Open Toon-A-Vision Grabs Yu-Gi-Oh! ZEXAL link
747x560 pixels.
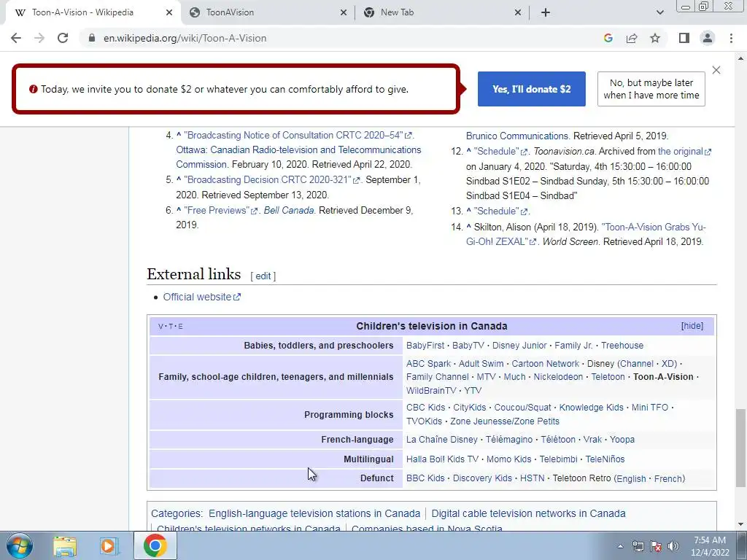(586, 234)
